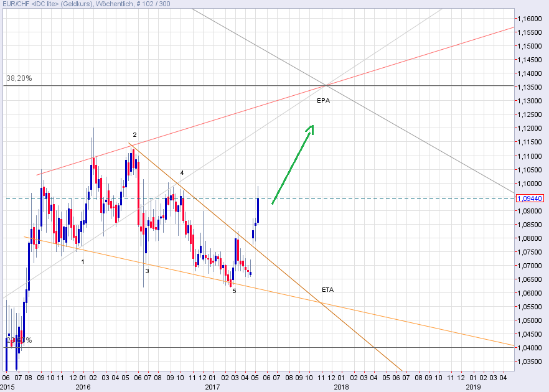Click the 1,10000 price axis label
The image size is (549, 392).
coord(529,184)
